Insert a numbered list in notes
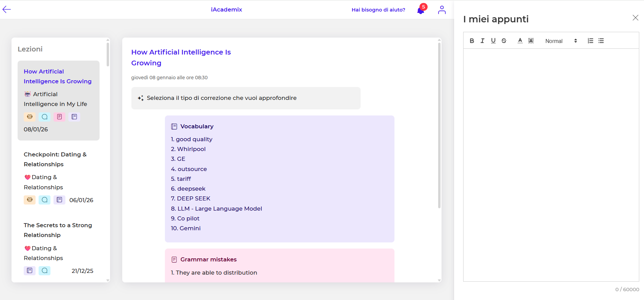Screen dimensions: 644x300 [590, 41]
